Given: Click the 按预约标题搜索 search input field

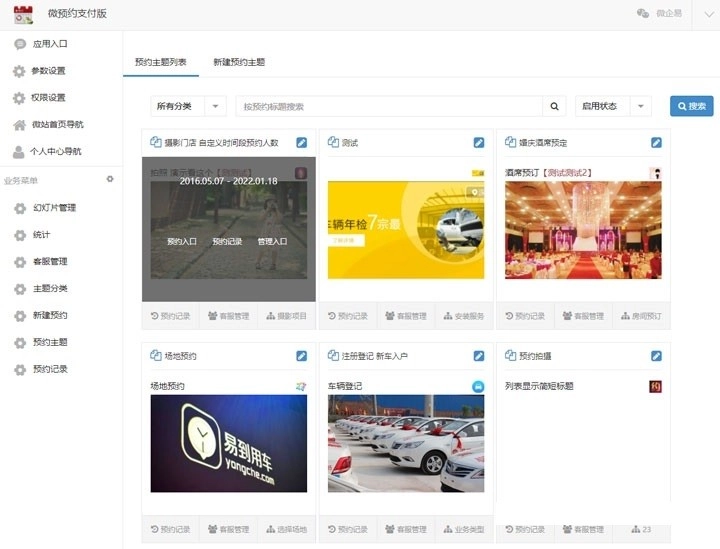Looking at the screenshot, I should [x=390, y=106].
